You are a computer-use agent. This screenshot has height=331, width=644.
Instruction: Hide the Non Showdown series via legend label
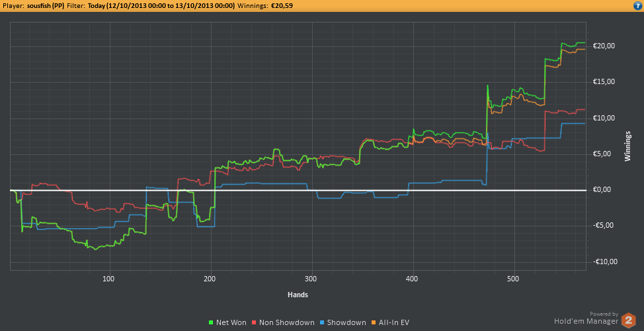(x=287, y=323)
